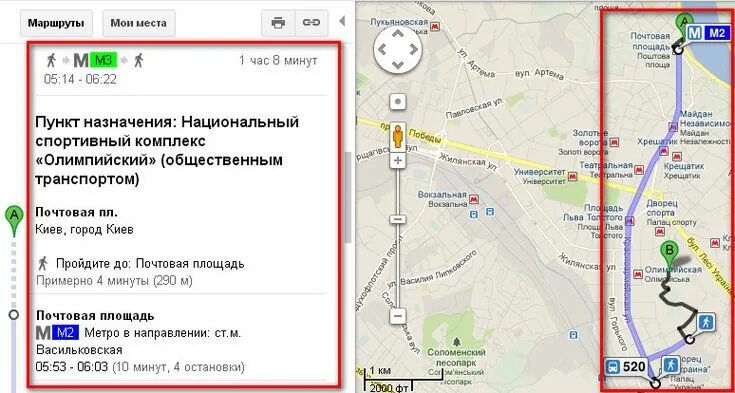Collapse the side panel arrow

tap(342, 21)
